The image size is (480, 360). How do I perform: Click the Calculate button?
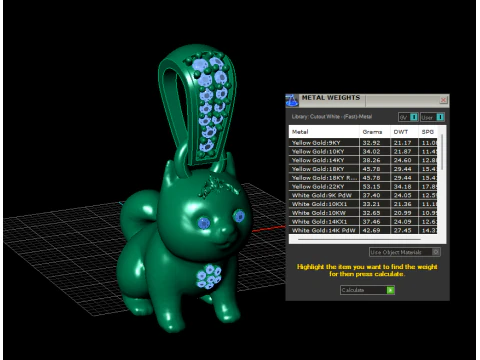[x=367, y=290]
